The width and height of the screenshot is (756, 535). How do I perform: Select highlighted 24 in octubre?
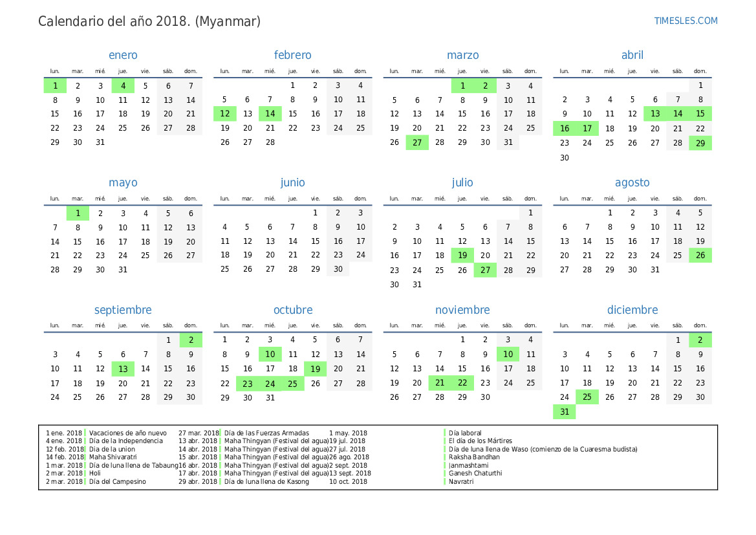tap(270, 384)
